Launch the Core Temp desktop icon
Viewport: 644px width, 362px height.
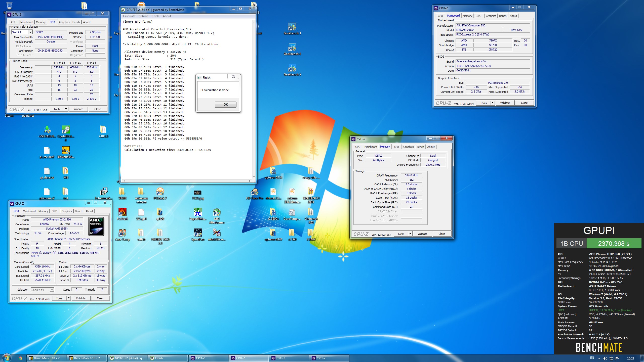click(x=122, y=235)
